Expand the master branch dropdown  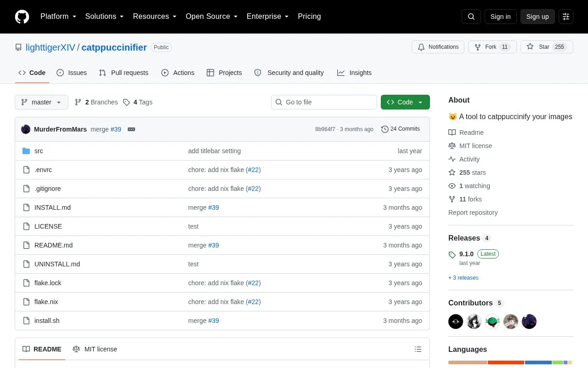pos(41,102)
